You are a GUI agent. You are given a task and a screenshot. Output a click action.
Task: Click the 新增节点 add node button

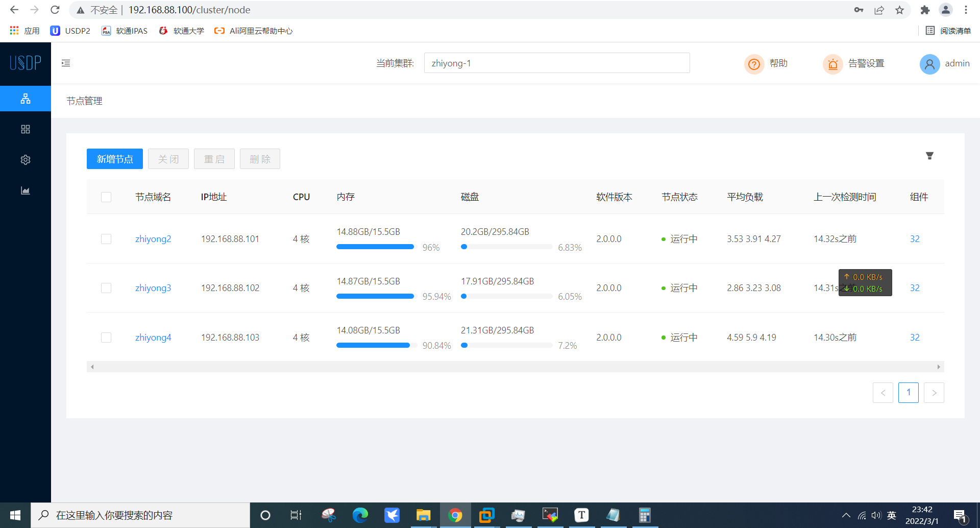pos(114,159)
